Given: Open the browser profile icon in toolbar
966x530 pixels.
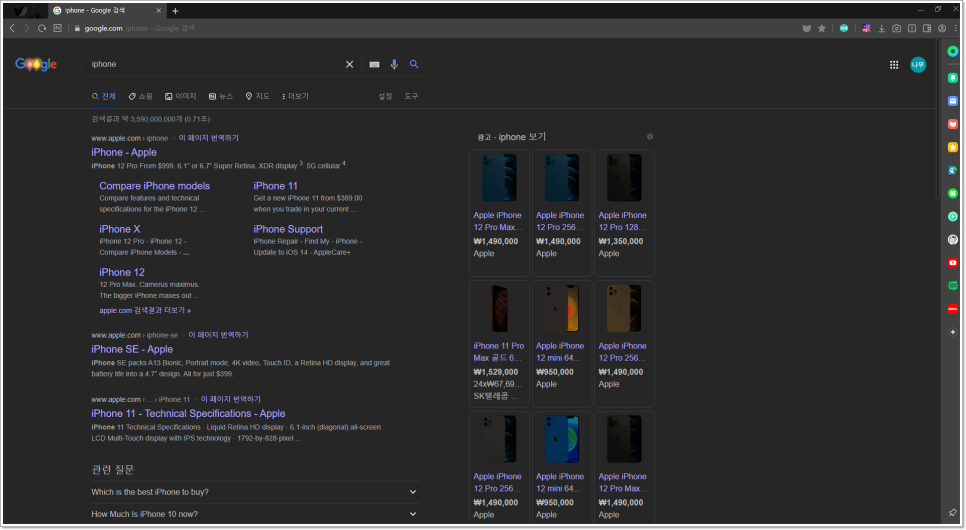Looking at the screenshot, I should tap(942, 28).
